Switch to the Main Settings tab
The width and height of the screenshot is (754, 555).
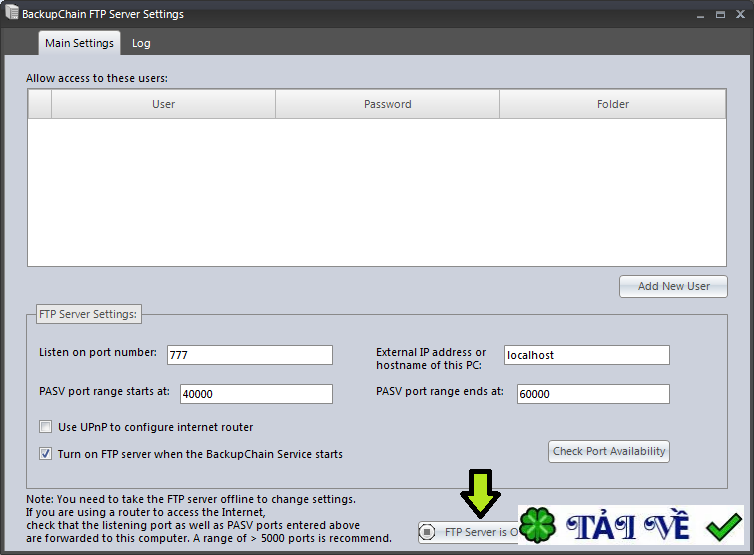point(79,43)
